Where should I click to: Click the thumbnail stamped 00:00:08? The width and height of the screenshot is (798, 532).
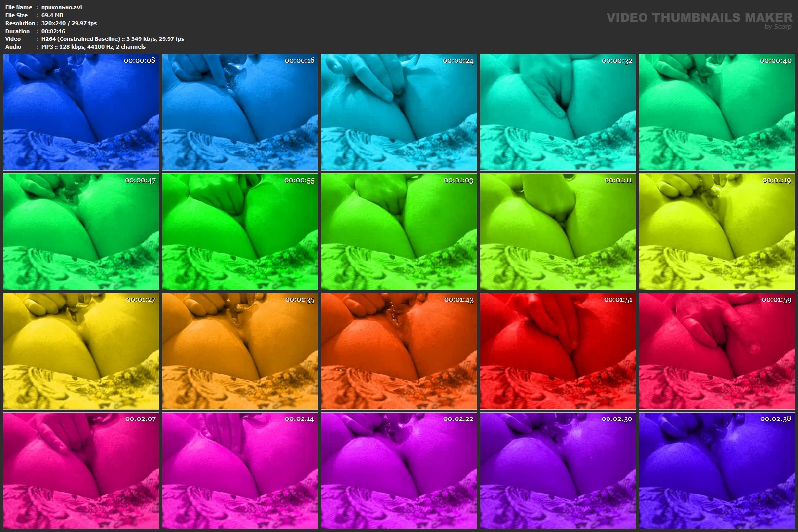tap(81, 113)
